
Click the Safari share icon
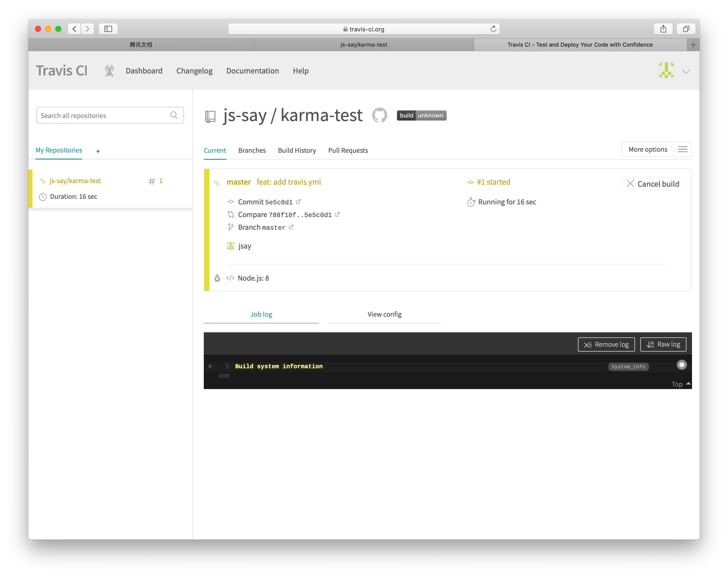[663, 29]
